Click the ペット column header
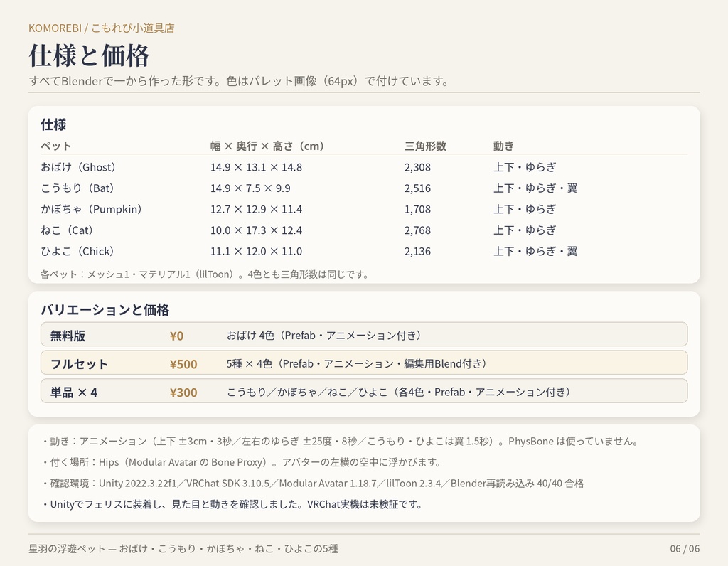The height and width of the screenshot is (566, 728). pyautogui.click(x=55, y=146)
